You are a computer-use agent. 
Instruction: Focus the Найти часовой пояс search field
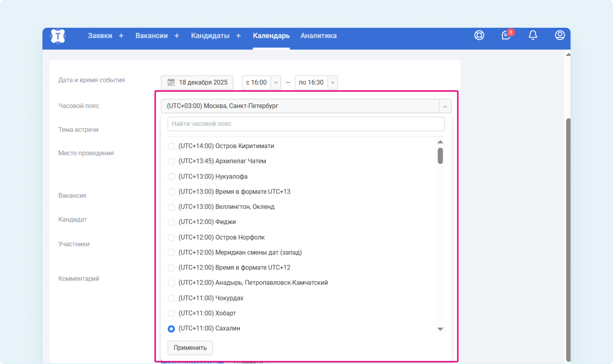click(x=306, y=124)
